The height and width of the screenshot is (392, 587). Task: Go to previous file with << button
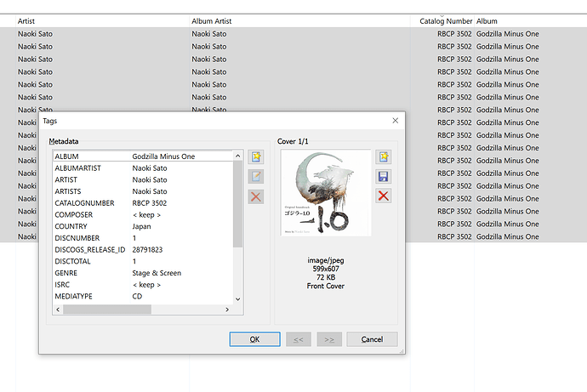coord(299,339)
